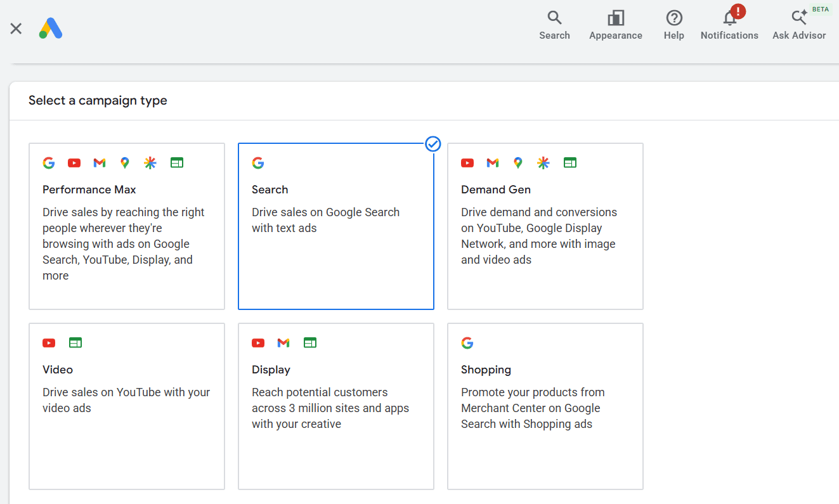Click YouTube icon in Demand Gen card
839x504 pixels.
(x=467, y=163)
